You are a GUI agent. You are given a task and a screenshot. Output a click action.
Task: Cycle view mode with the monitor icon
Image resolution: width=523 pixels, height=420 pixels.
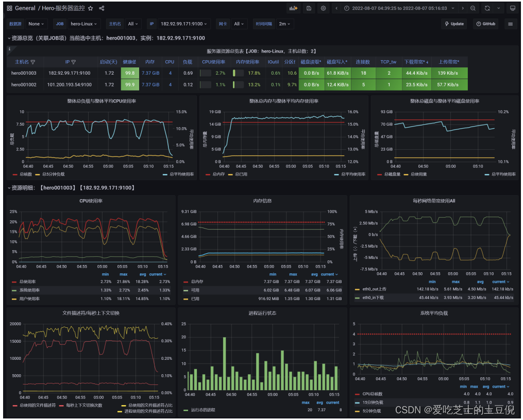[513, 8]
